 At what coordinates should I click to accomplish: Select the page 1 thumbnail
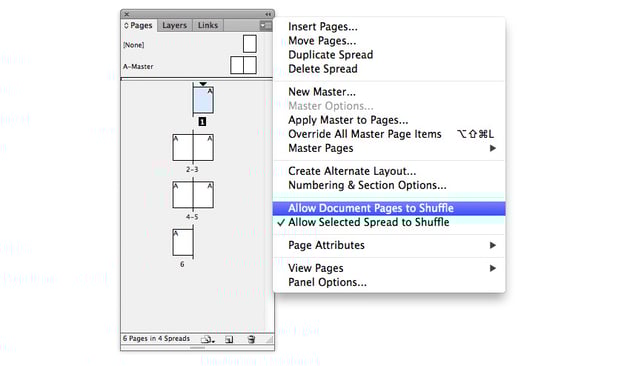point(203,100)
